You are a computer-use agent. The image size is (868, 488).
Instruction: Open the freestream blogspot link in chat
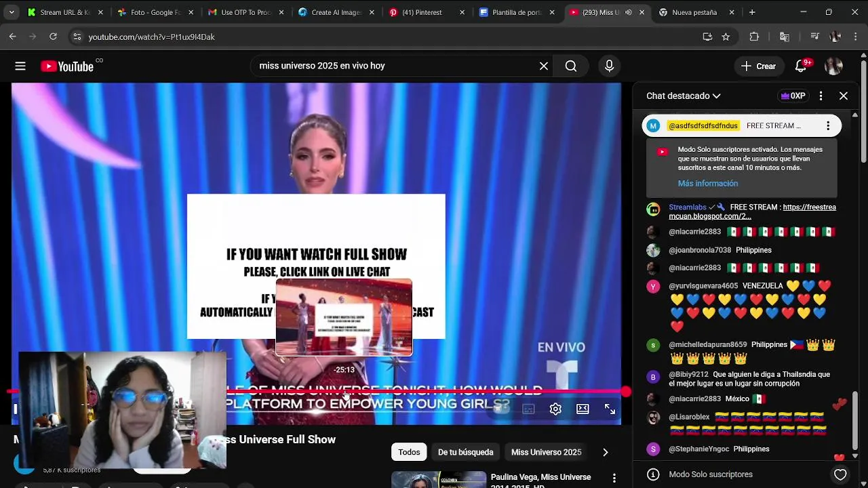pos(753,211)
